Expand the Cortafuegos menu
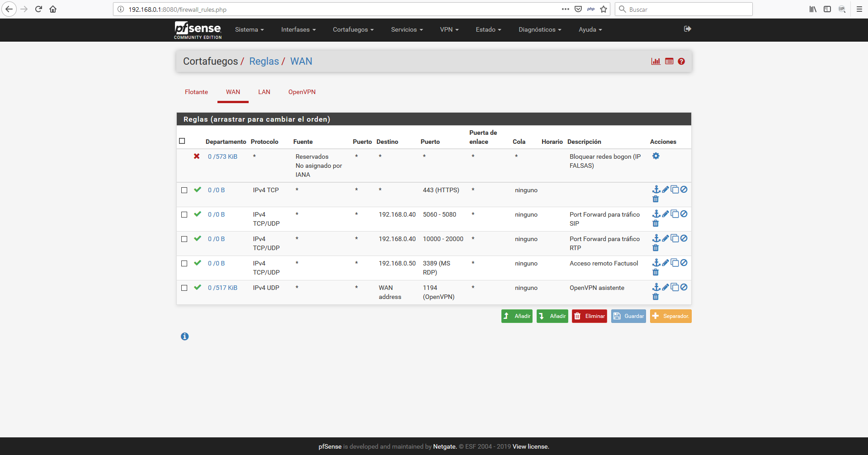Viewport: 868px width, 455px height. click(353, 29)
